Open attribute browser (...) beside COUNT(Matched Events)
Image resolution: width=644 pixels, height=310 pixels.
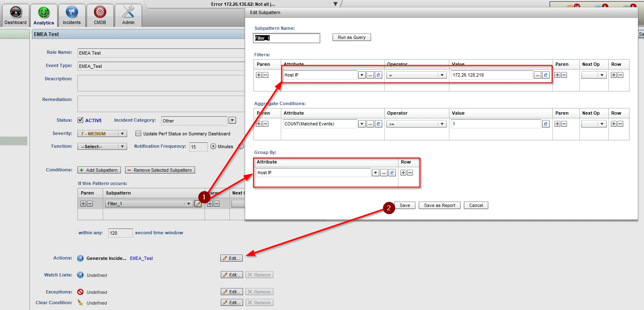coord(370,124)
